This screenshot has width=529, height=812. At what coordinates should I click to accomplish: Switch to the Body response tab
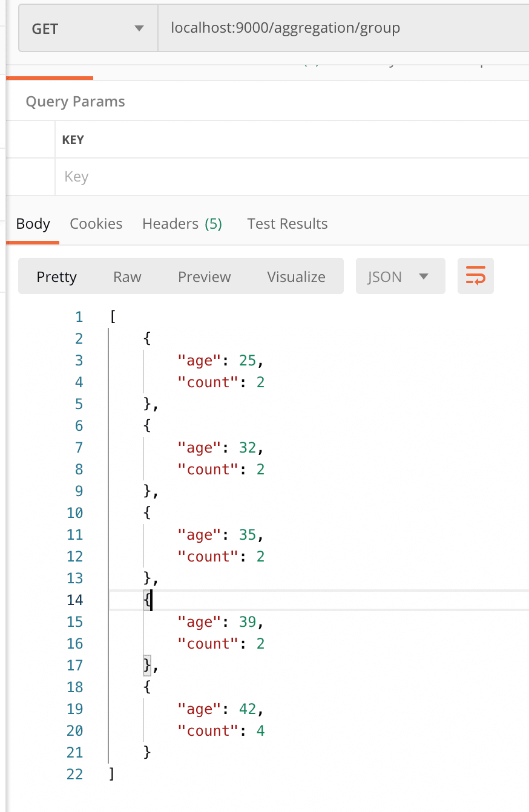[x=33, y=224]
